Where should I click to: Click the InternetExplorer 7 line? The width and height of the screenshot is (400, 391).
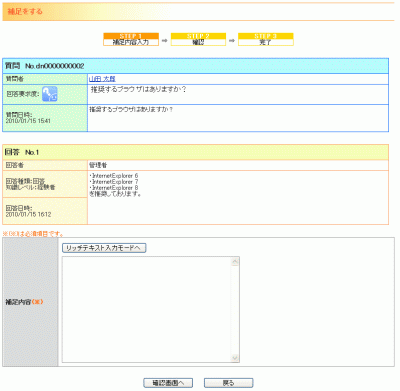[114, 182]
